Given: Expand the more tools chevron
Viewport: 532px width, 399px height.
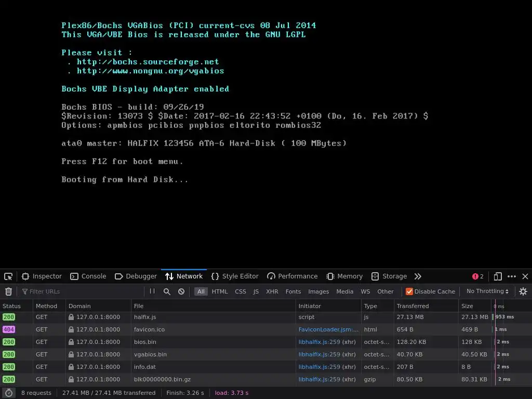Looking at the screenshot, I should [x=418, y=276].
